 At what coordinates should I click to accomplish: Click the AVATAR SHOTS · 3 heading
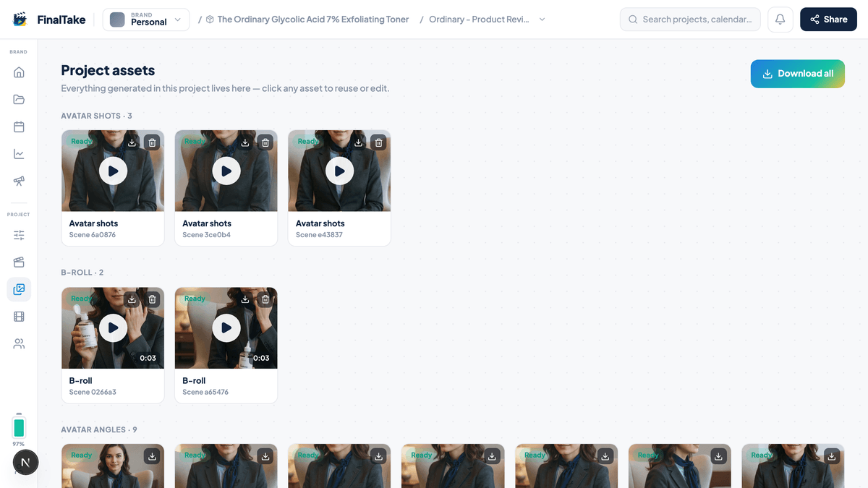point(96,116)
